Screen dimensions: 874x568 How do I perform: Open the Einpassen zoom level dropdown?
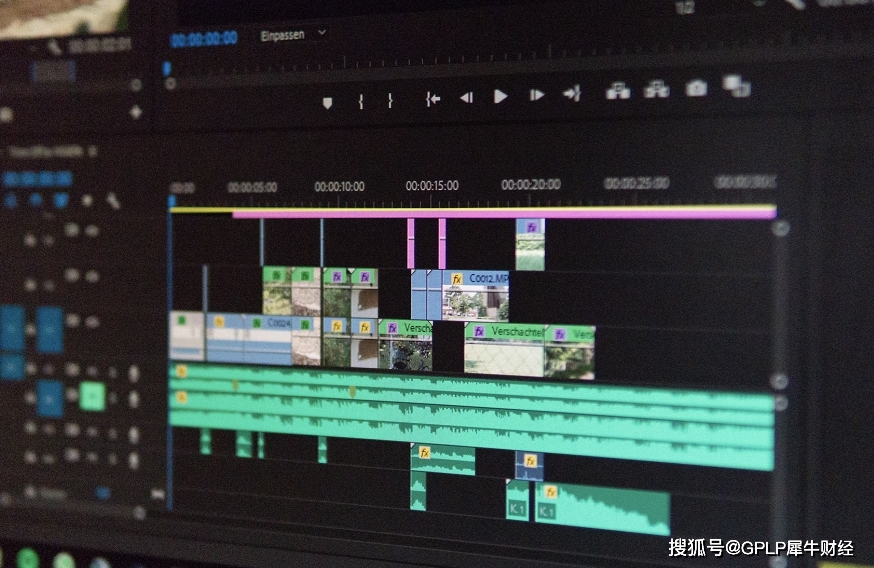pyautogui.click(x=293, y=34)
